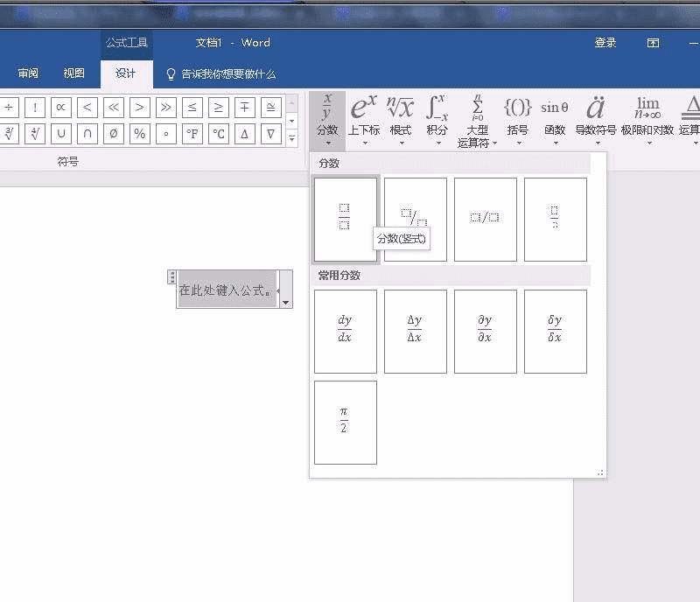Screen dimensions: 700x602
Task: Switch to the 审阅 review tab
Action: pos(28,73)
